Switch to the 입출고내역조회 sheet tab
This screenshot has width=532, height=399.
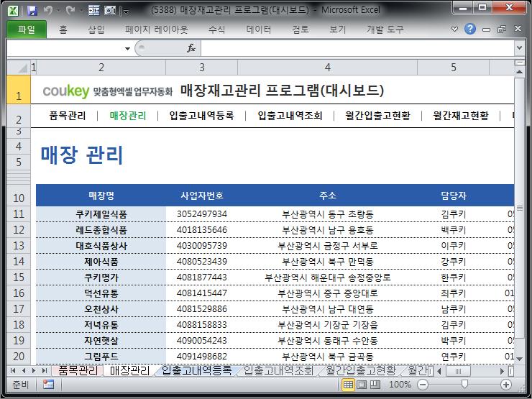tap(278, 370)
